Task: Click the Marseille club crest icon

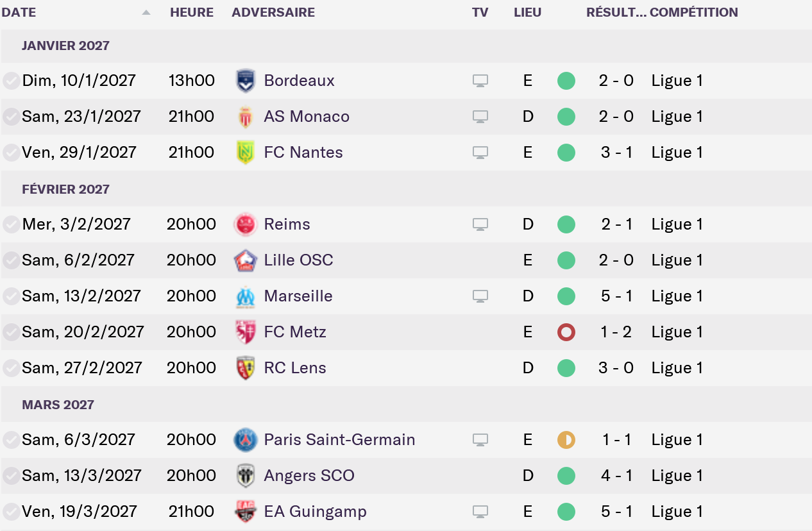Action: 245,296
